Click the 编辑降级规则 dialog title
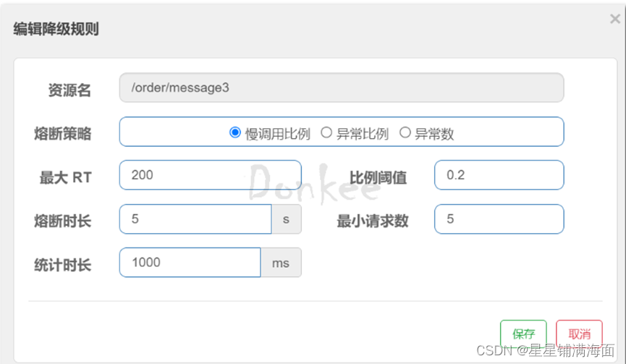Image resolution: width=626 pixels, height=364 pixels. (56, 29)
